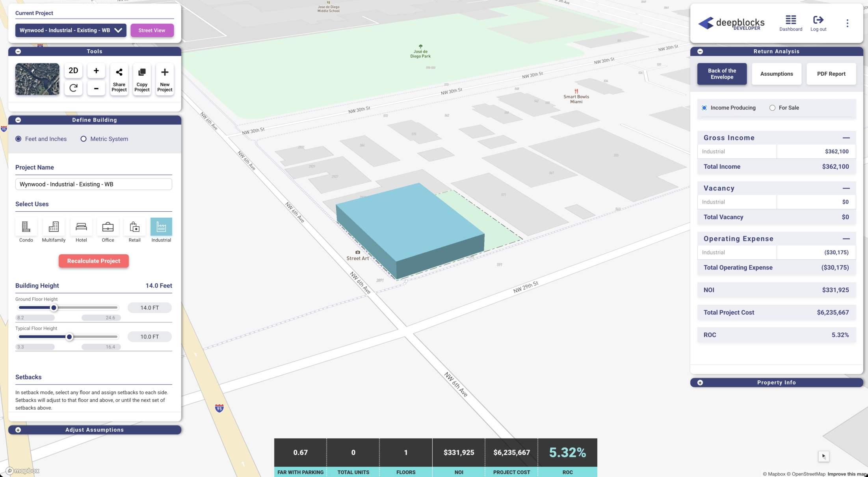The image size is (868, 477).
Task: Click the Total Project Cost row
Action: (x=777, y=312)
